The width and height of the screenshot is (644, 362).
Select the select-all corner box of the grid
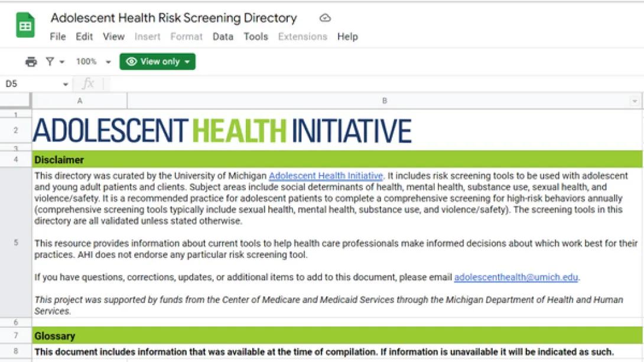point(15,101)
